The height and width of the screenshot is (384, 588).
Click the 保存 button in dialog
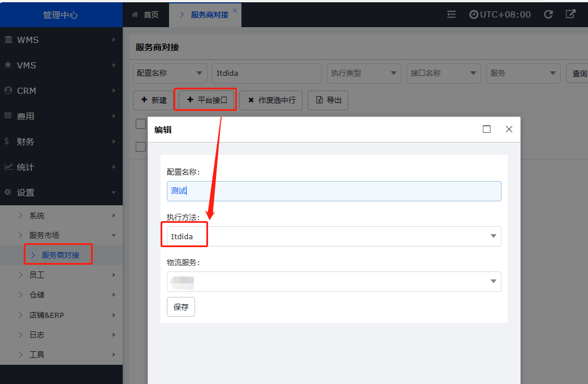click(x=181, y=307)
